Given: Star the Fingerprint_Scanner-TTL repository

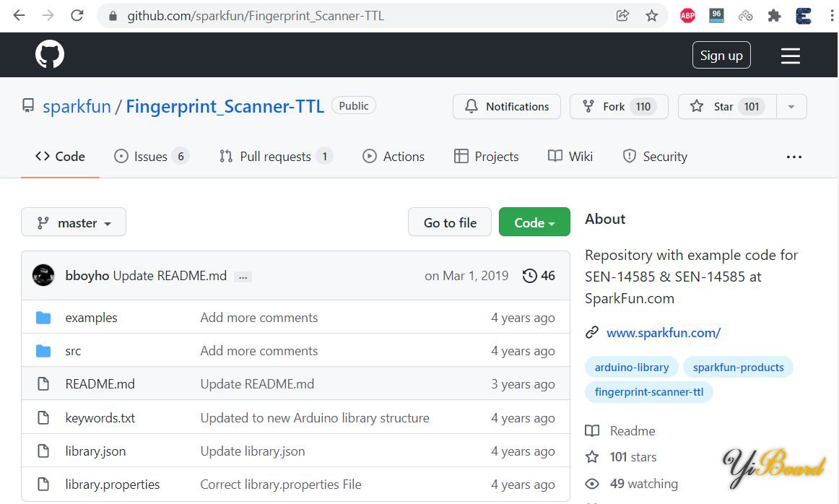Looking at the screenshot, I should 727,106.
